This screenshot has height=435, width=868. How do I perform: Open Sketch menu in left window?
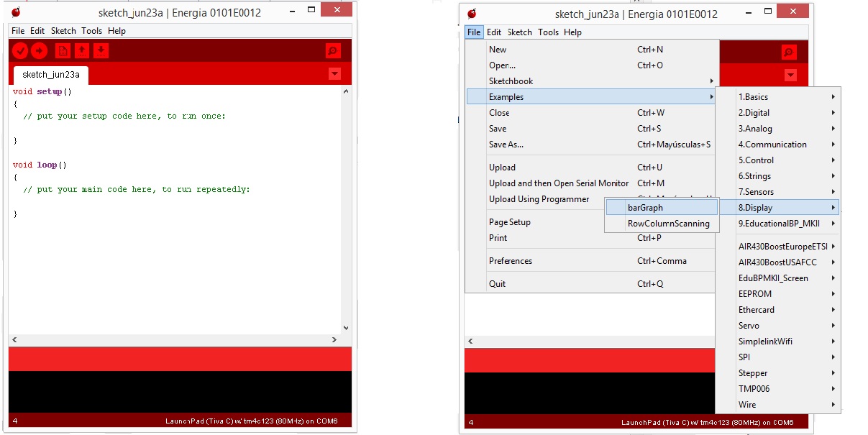coord(63,31)
